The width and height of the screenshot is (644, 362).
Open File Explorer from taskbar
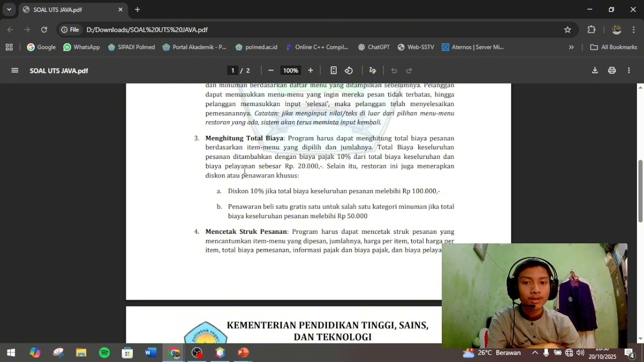tap(81, 352)
